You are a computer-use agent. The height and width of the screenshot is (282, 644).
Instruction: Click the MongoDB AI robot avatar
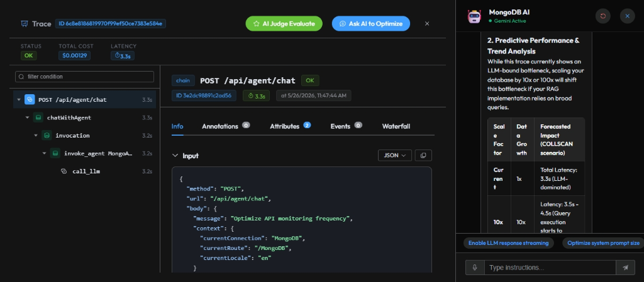click(474, 16)
